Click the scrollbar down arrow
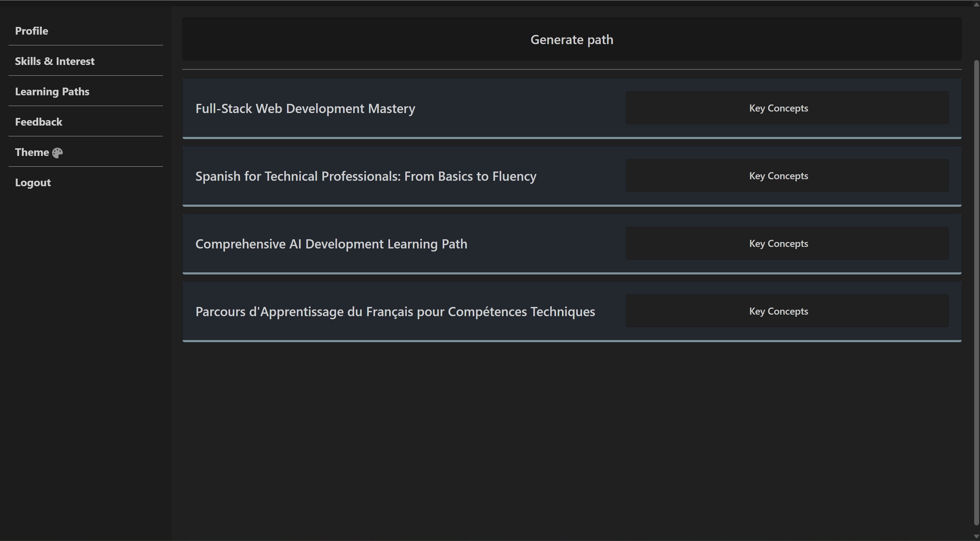 click(976, 536)
